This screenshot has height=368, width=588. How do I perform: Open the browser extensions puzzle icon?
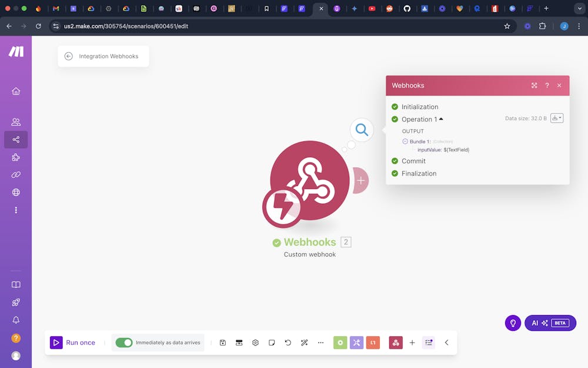click(542, 26)
